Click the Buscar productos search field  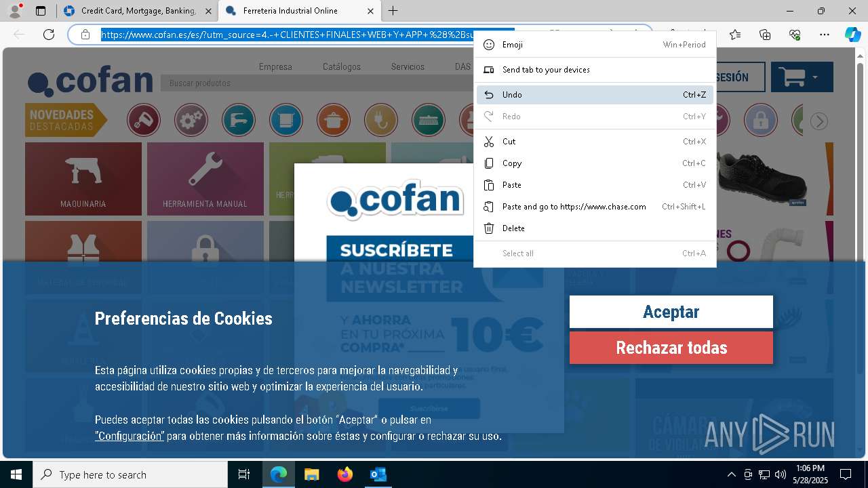(317, 83)
